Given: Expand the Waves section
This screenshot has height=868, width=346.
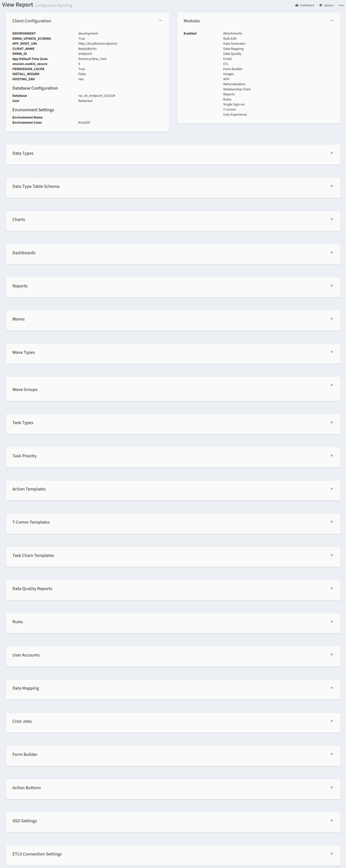Looking at the screenshot, I should (332, 319).
